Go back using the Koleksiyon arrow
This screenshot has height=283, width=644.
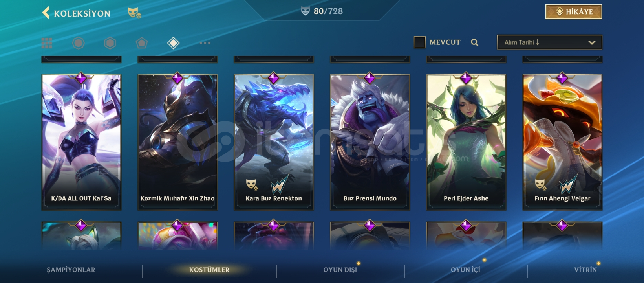(x=46, y=13)
